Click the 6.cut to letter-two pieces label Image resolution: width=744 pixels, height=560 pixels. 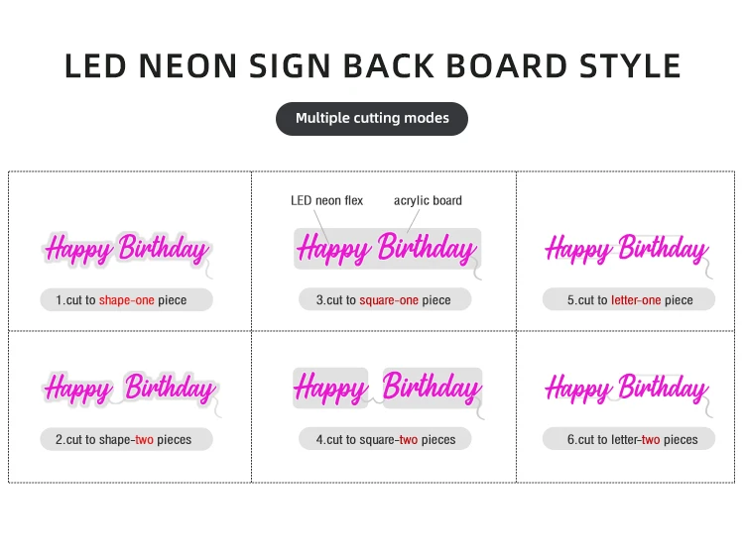click(x=629, y=439)
